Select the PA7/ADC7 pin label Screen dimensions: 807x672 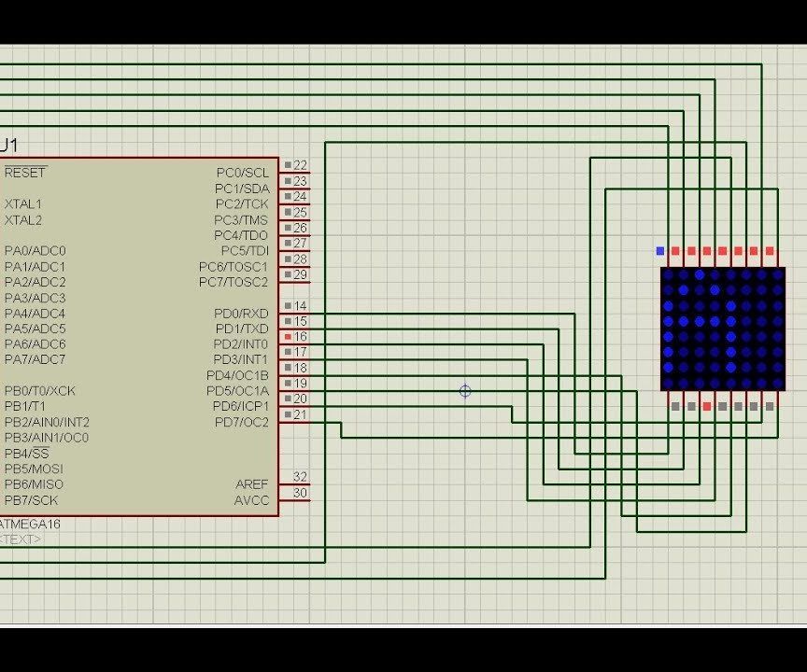[35, 359]
